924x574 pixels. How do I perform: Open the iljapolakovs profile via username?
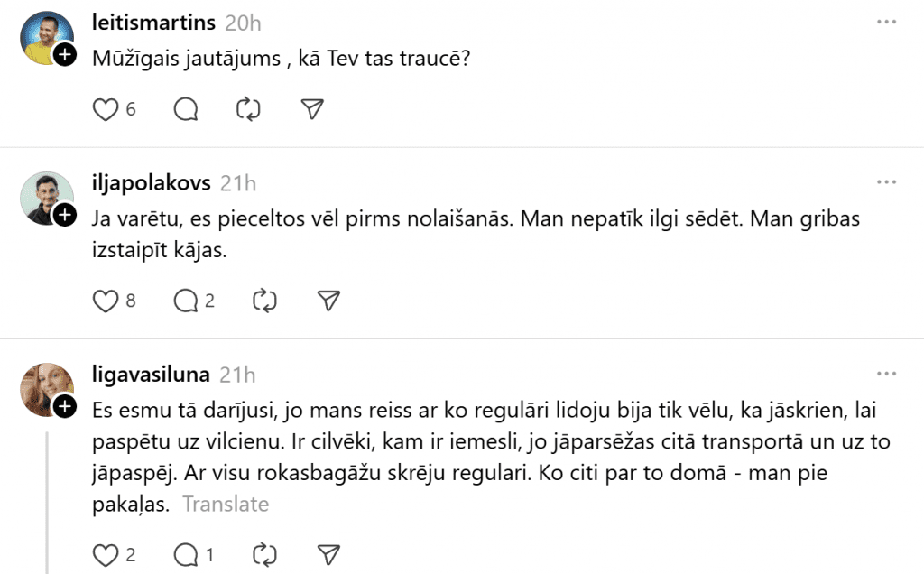[152, 183]
